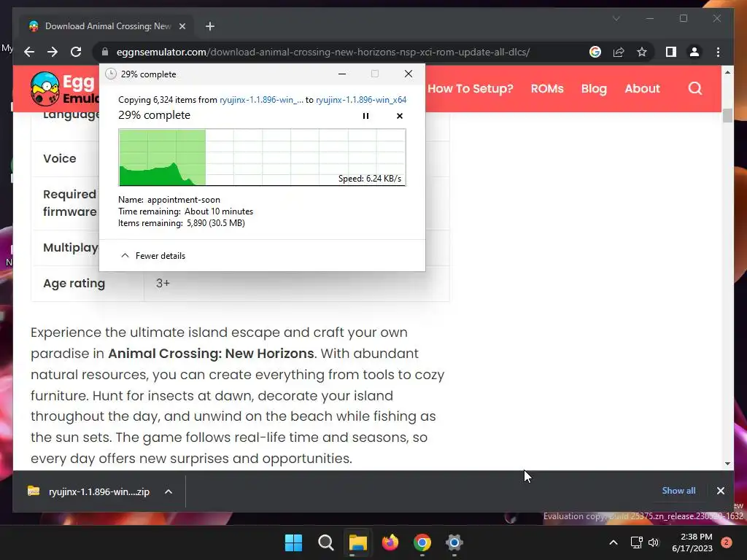Close the downloads bar
Screen dimensions: 747x560
click(720, 491)
